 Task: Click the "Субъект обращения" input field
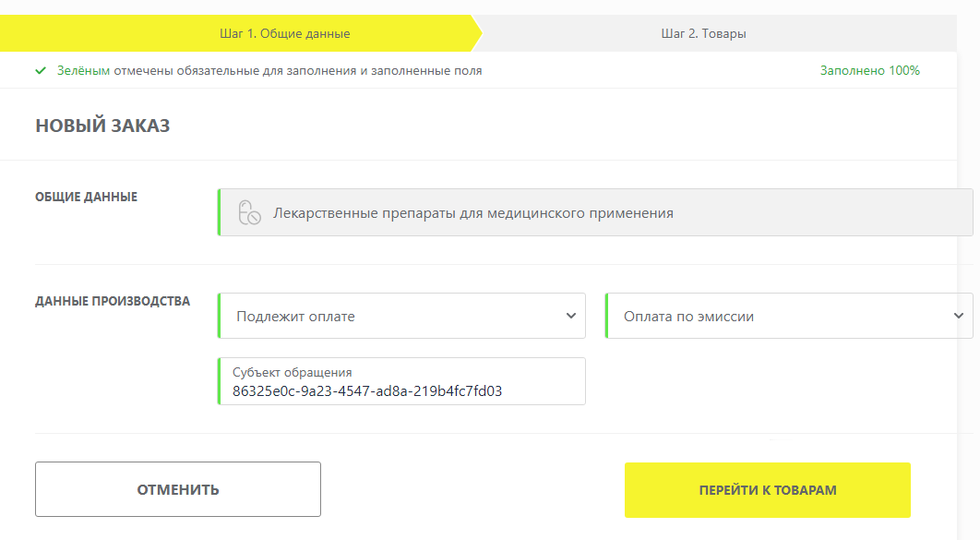401,380
